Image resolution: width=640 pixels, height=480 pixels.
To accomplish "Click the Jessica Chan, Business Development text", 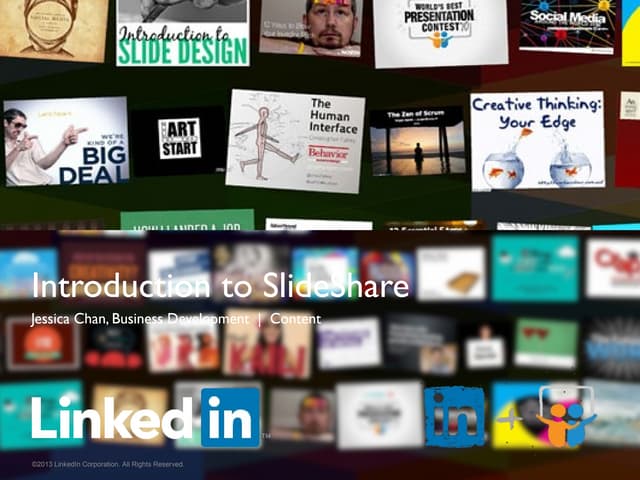I will [140, 319].
